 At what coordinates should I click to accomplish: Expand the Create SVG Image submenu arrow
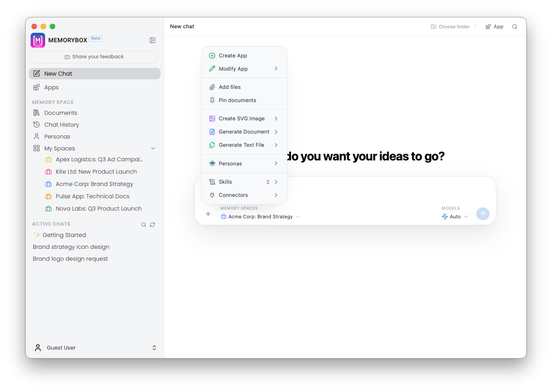coord(276,119)
